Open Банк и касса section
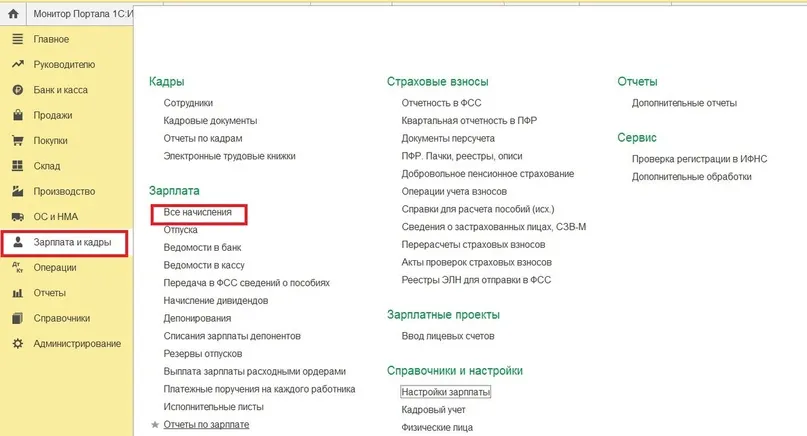The height and width of the screenshot is (436, 807). click(60, 90)
